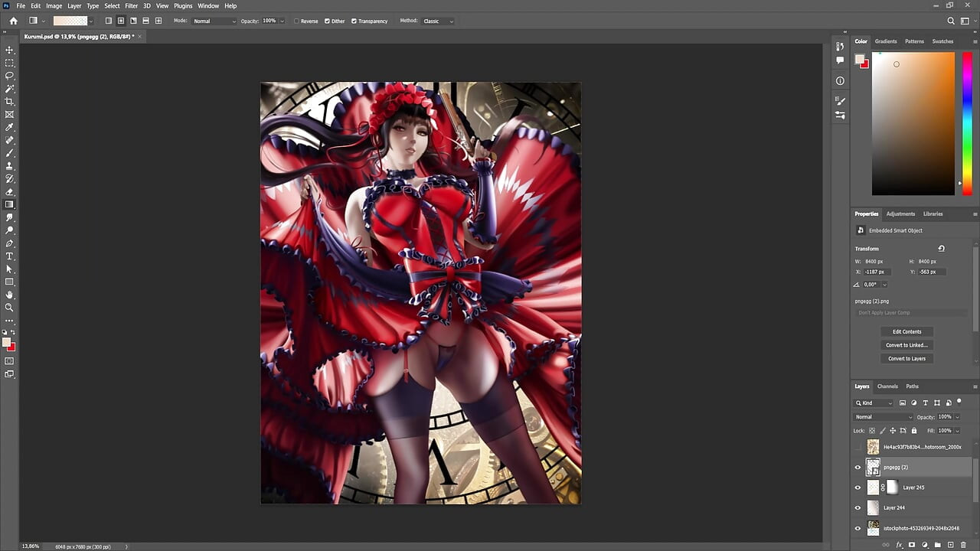The height and width of the screenshot is (551, 980).
Task: Choose the Diamond gradient style button
Action: [x=158, y=21]
